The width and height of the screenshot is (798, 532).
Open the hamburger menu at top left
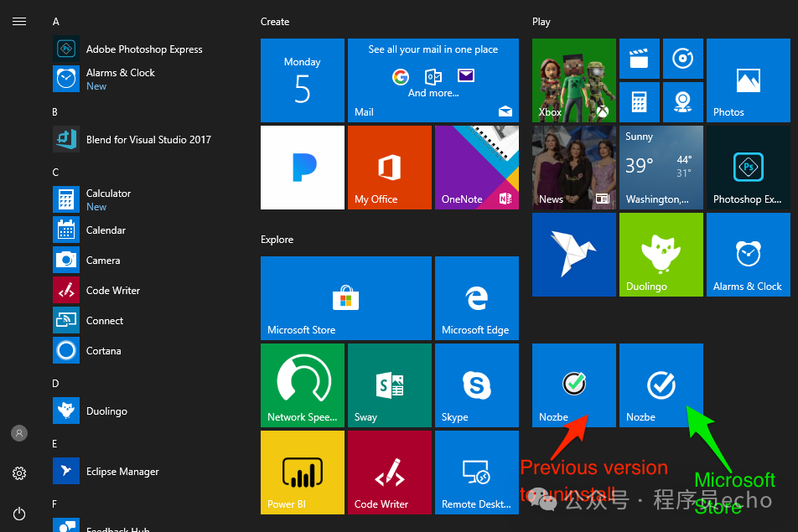point(19,22)
